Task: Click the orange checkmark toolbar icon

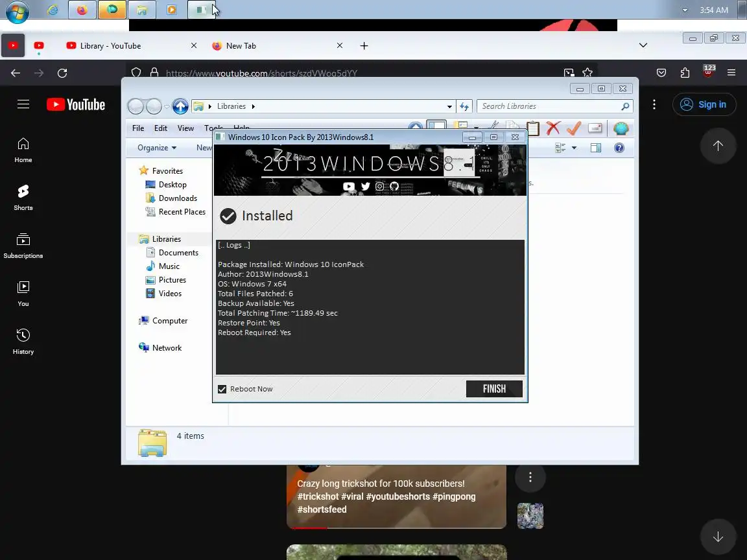Action: pos(574,128)
